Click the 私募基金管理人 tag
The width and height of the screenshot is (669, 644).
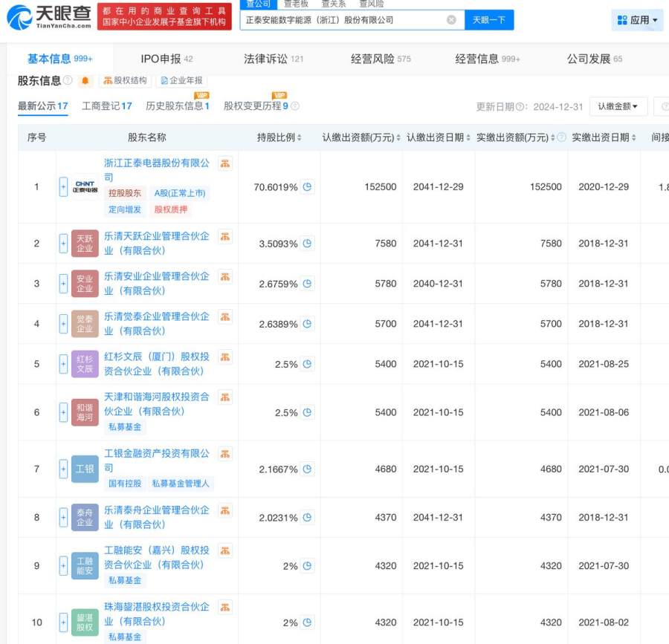click(181, 484)
